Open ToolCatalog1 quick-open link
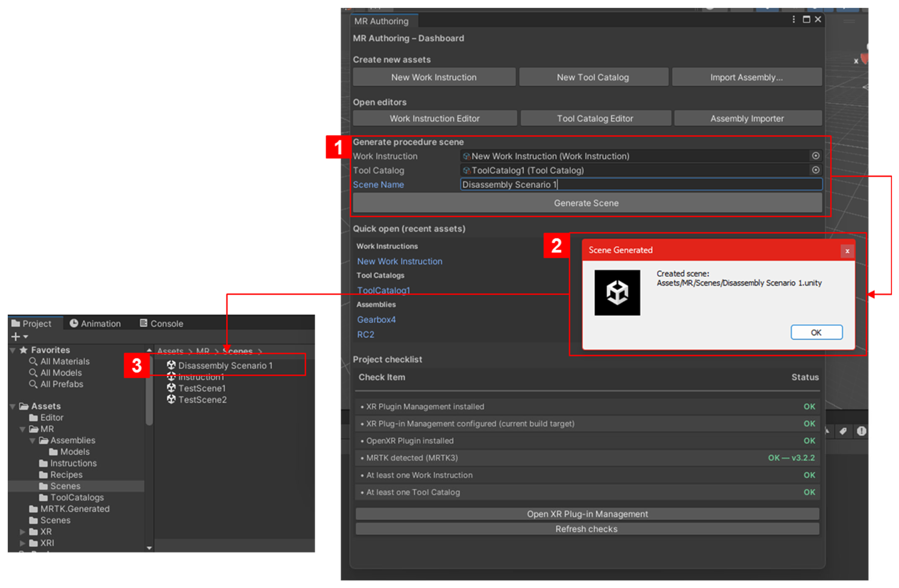 [384, 291]
